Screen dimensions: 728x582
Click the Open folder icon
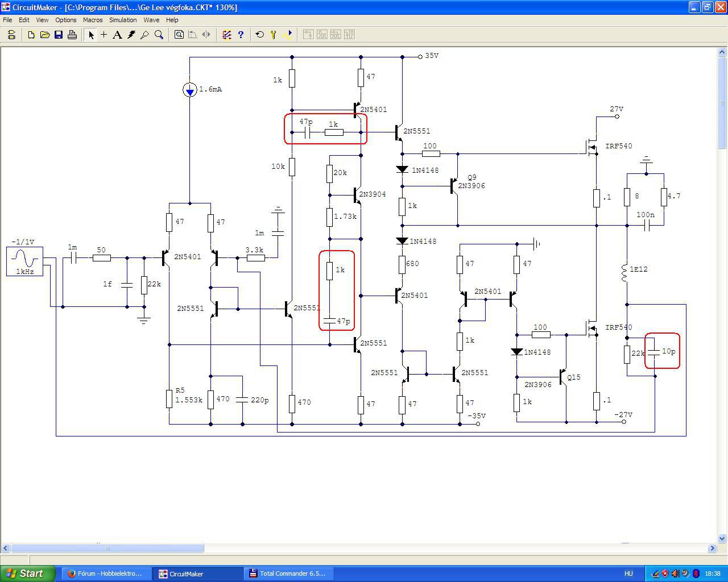pyautogui.click(x=45, y=35)
